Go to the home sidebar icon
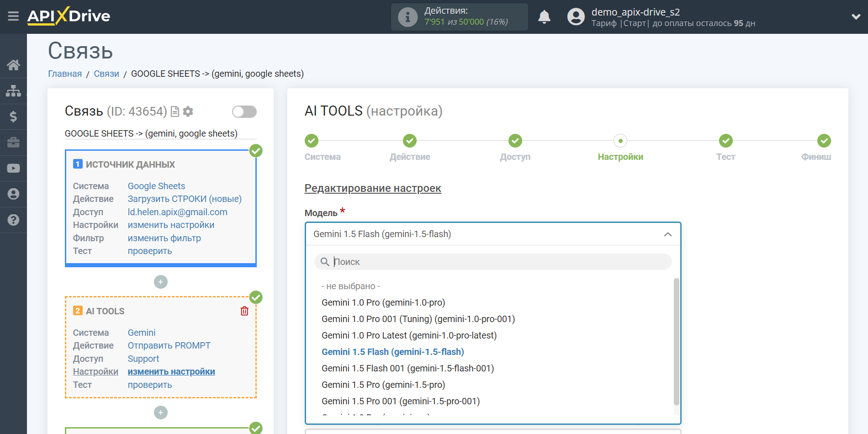The width and height of the screenshot is (868, 434). (13, 65)
